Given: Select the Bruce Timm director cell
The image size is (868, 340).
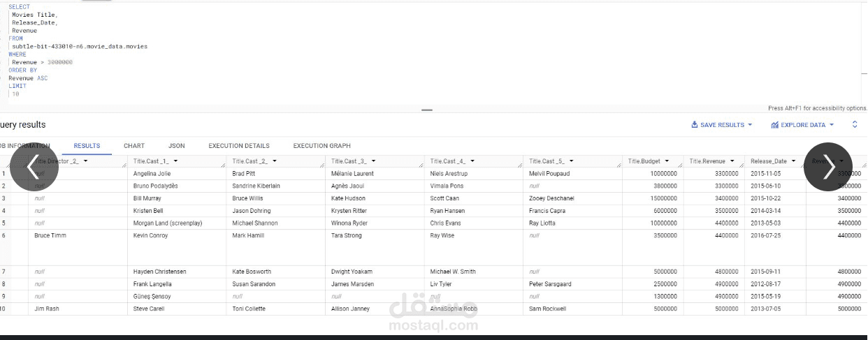Looking at the screenshot, I should click(50, 236).
